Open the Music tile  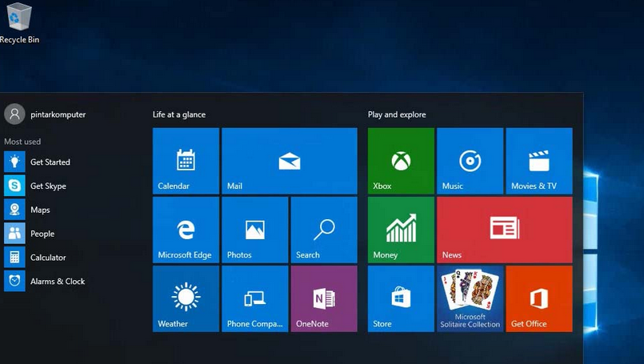click(x=470, y=161)
